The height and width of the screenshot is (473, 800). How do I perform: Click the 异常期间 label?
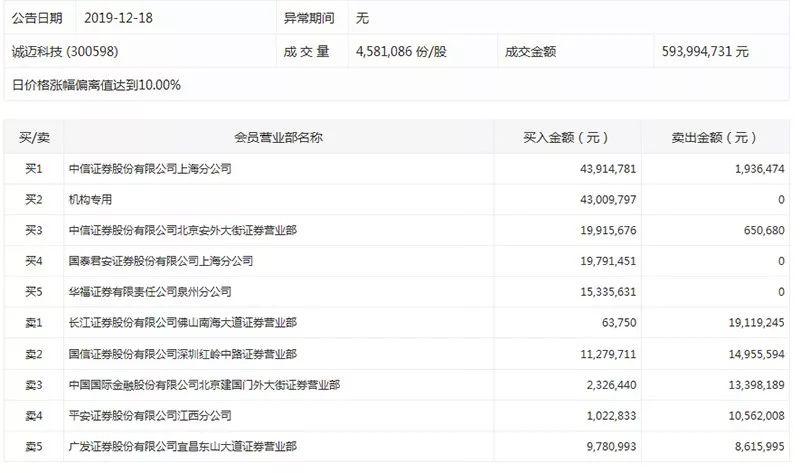(x=309, y=18)
